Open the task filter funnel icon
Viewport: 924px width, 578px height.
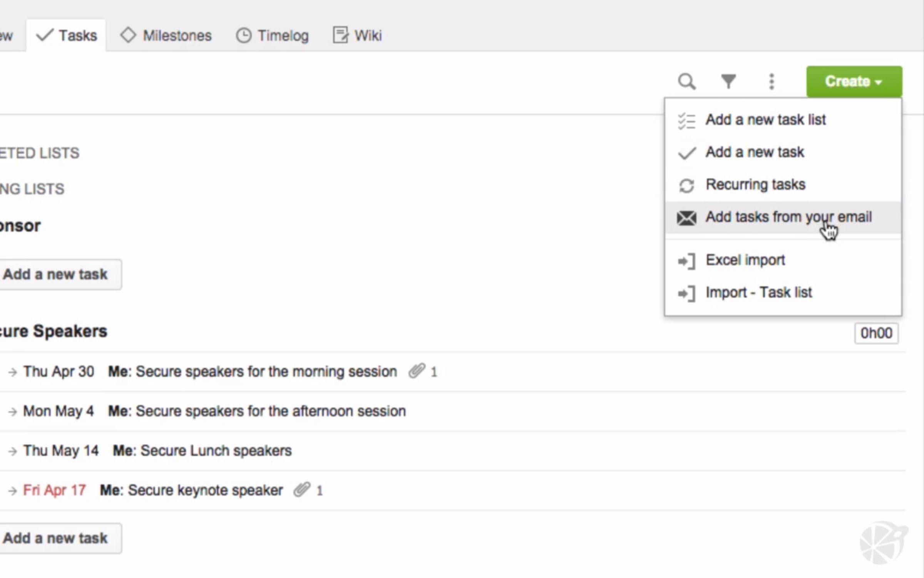click(728, 81)
